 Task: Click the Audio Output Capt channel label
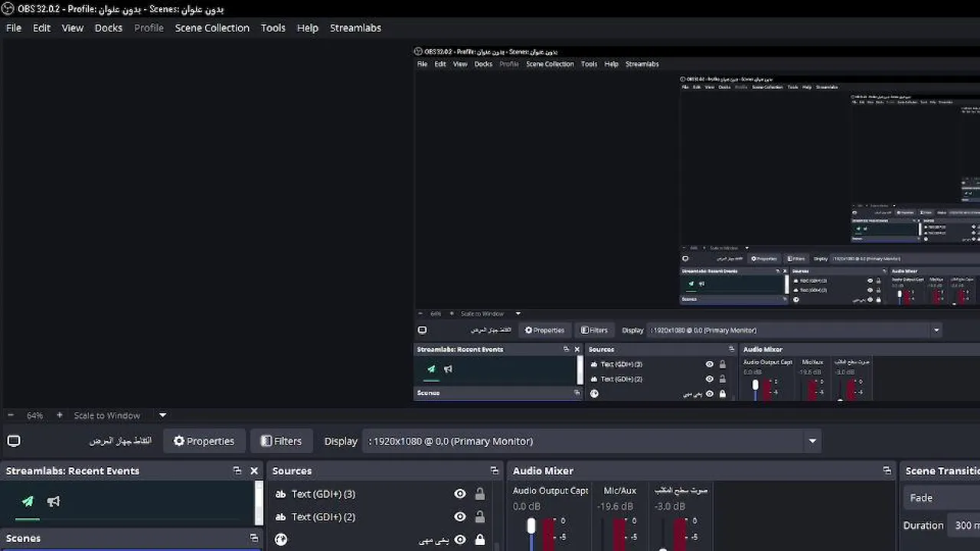click(550, 491)
